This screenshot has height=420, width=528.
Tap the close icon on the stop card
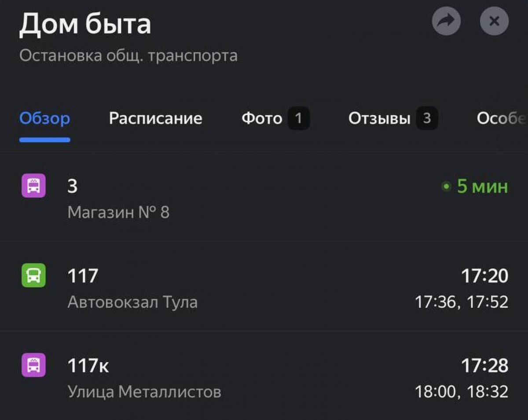point(494,20)
